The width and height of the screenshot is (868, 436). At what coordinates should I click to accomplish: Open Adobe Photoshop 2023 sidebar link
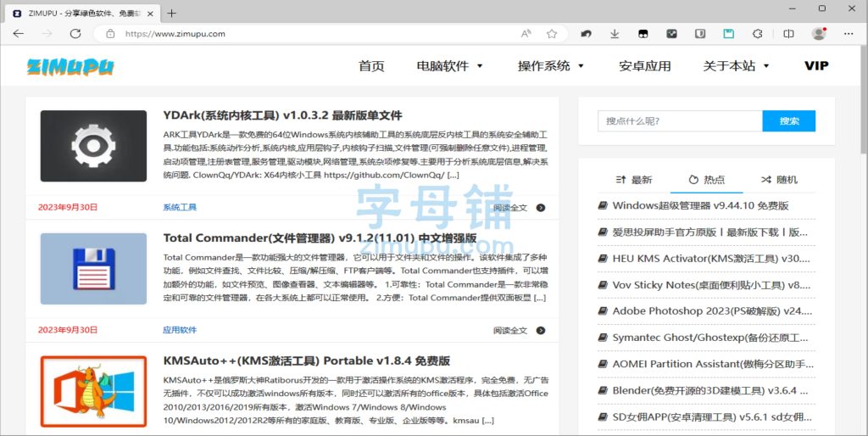pyautogui.click(x=712, y=311)
